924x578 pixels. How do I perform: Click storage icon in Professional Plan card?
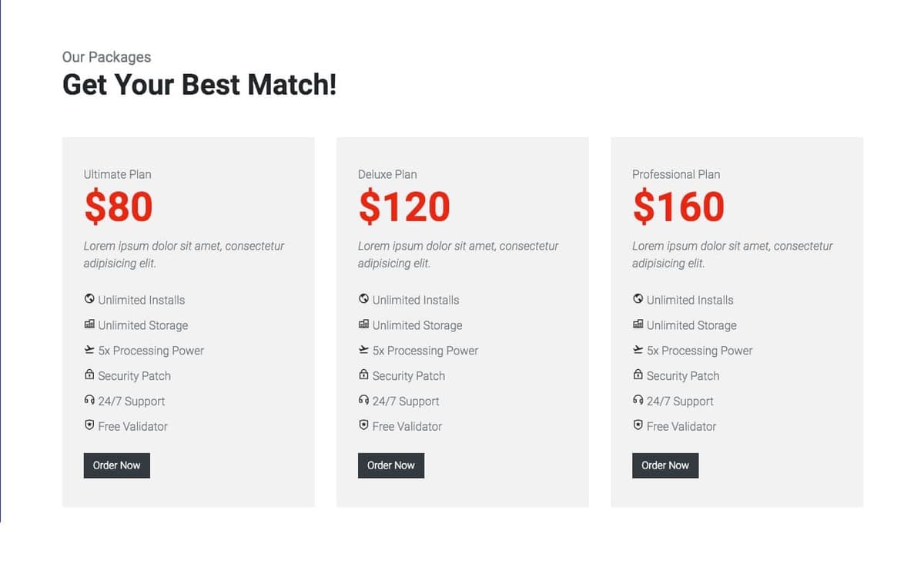click(x=638, y=324)
